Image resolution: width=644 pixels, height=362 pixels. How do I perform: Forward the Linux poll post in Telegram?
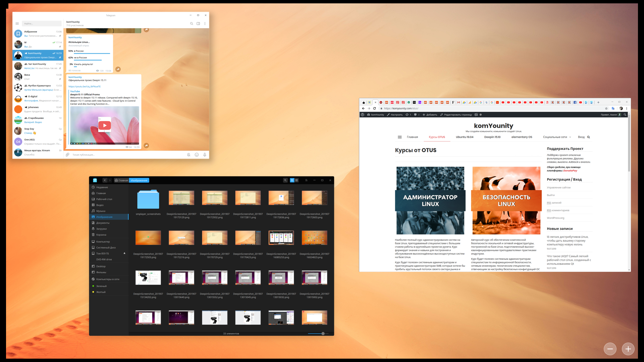[x=118, y=69]
